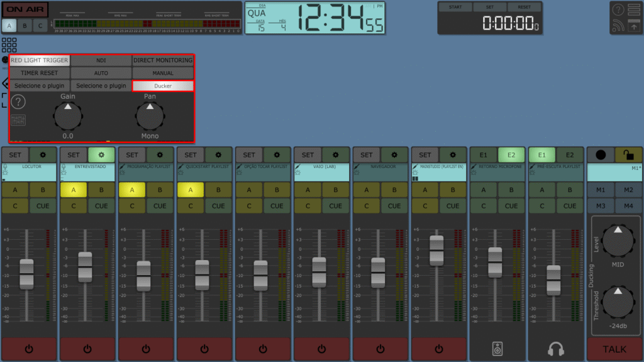Click the speaker monitor icon below Retorno Microfone
This screenshot has height=362, width=644.
[497, 348]
